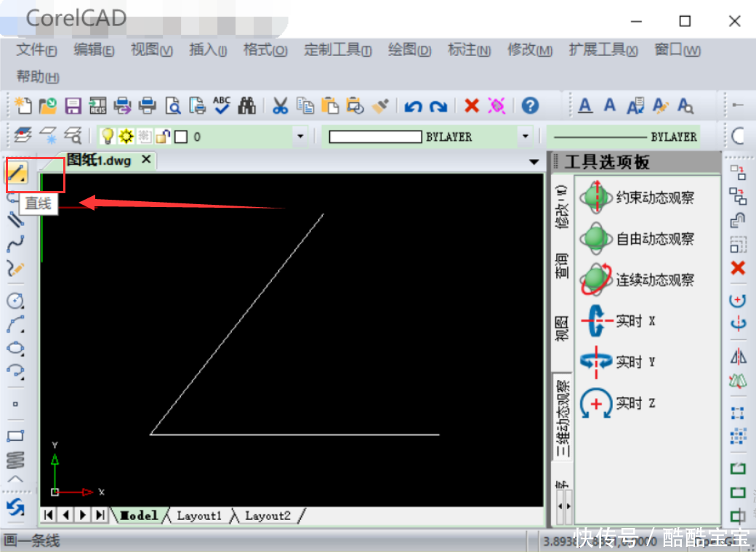The width and height of the screenshot is (756, 552).
Task: Open the BYLAYER linetype selector
Action: 624,137
